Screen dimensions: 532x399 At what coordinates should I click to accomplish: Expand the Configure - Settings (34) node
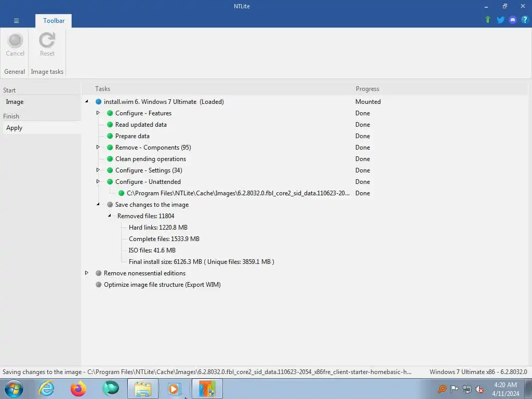pyautogui.click(x=98, y=170)
